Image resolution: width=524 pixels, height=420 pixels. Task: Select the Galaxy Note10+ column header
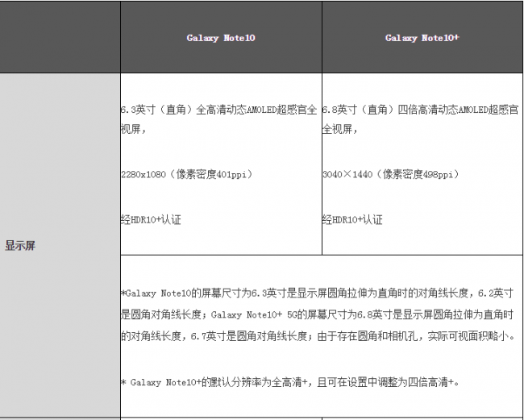pos(422,38)
